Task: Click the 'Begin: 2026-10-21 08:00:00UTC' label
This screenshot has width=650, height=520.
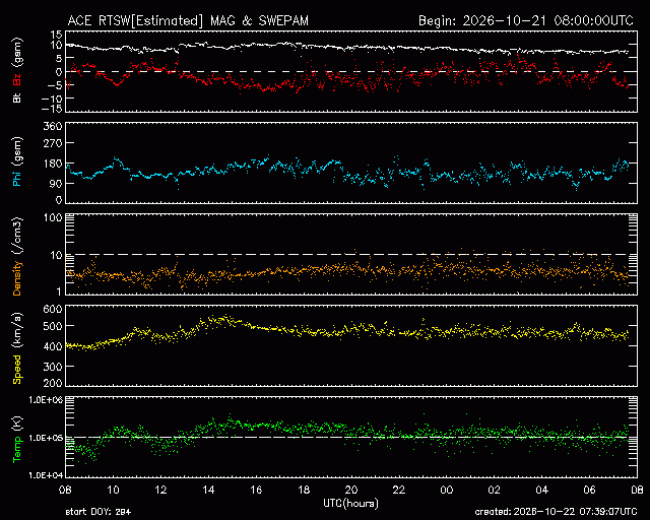Action: pyautogui.click(x=526, y=21)
